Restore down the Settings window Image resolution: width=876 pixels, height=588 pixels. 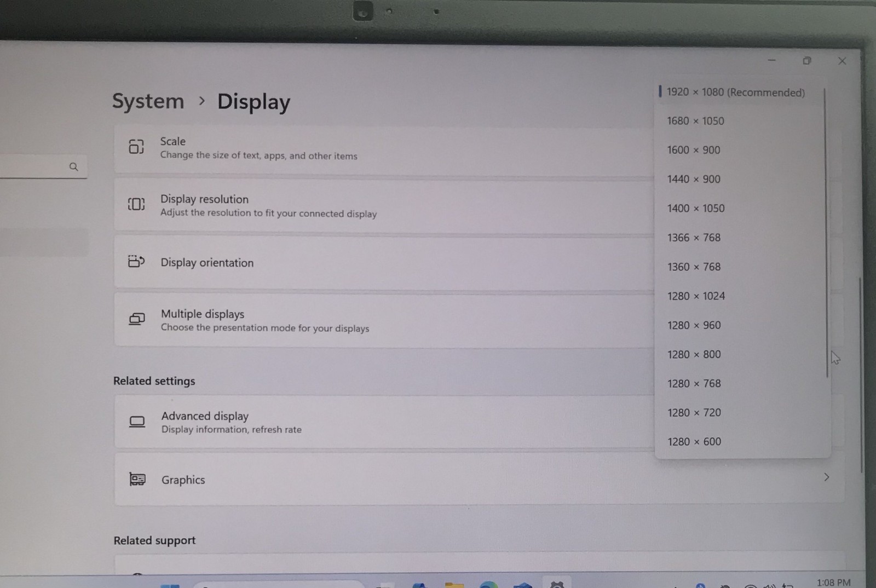pos(807,61)
